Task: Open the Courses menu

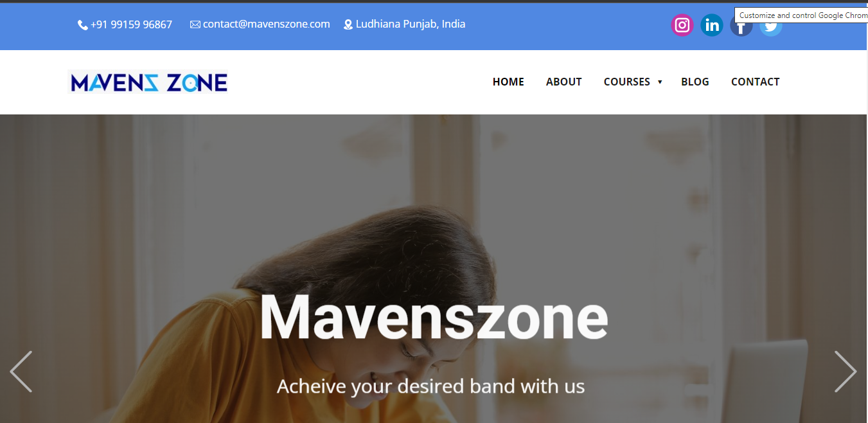Action: click(x=627, y=82)
